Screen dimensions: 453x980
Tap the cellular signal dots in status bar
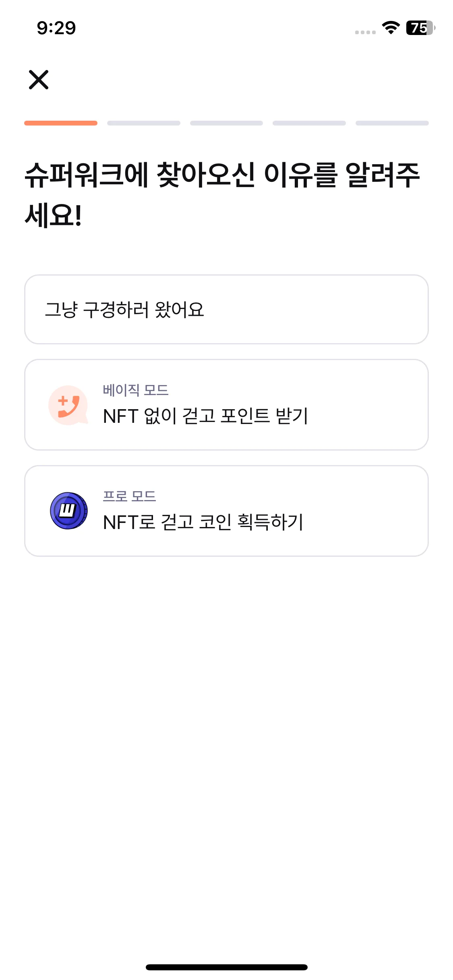click(x=365, y=32)
